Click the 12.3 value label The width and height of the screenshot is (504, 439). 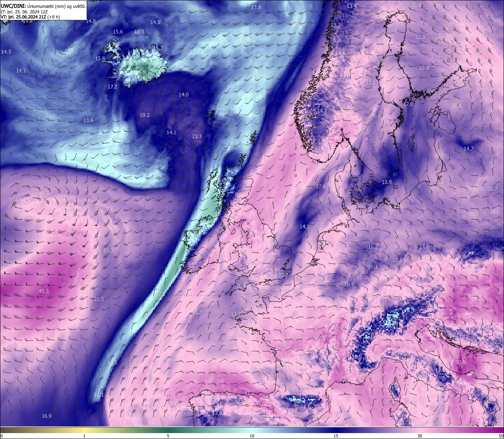tap(139, 32)
